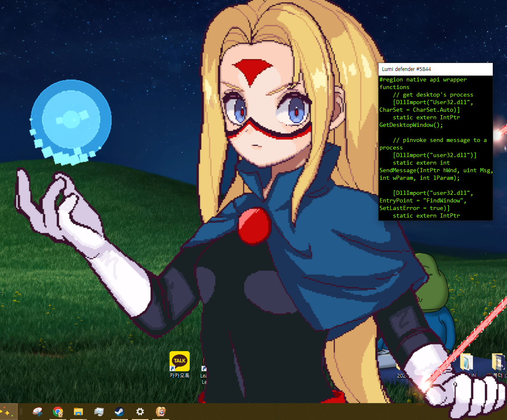
Task: Click the 'SendMessage(IntPtr hWnd, uint Msg,' line
Action: click(436, 171)
